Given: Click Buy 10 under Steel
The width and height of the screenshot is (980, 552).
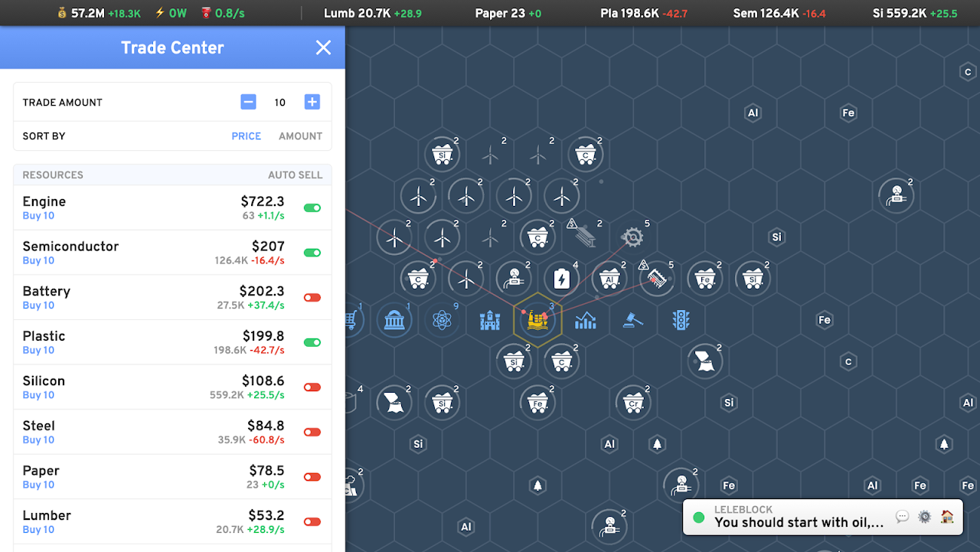Looking at the screenshot, I should tap(38, 440).
